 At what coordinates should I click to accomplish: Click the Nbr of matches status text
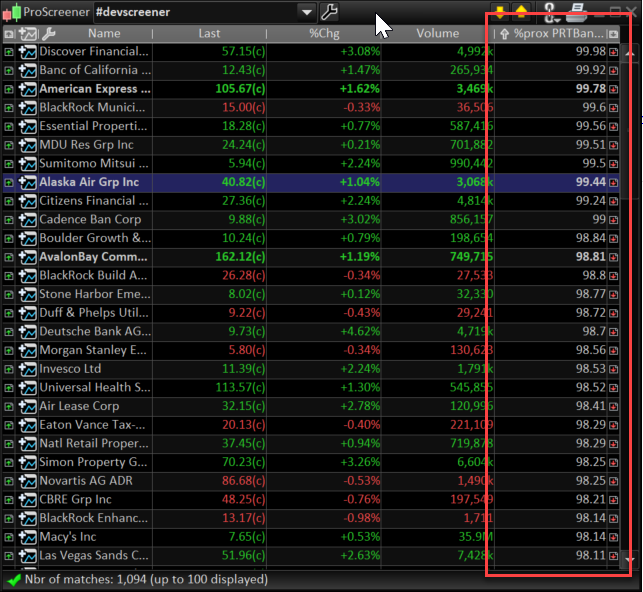click(x=146, y=579)
